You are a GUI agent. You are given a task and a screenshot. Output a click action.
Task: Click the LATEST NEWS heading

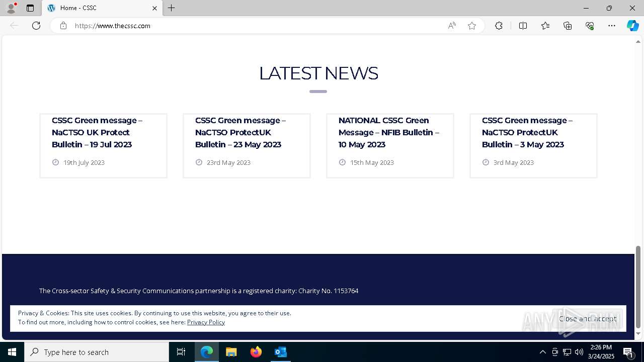click(318, 73)
